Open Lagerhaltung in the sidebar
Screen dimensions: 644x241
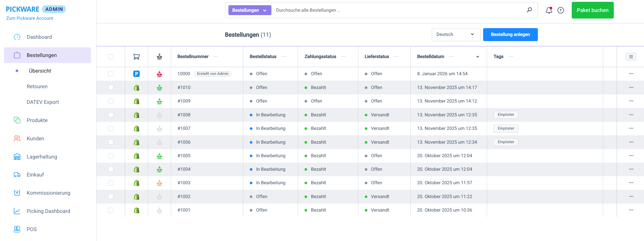pos(42,157)
